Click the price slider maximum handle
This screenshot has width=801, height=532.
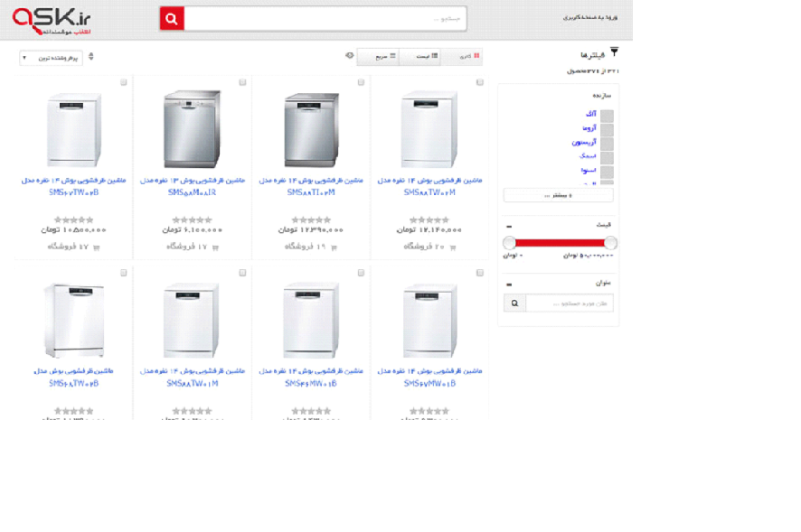coord(610,243)
